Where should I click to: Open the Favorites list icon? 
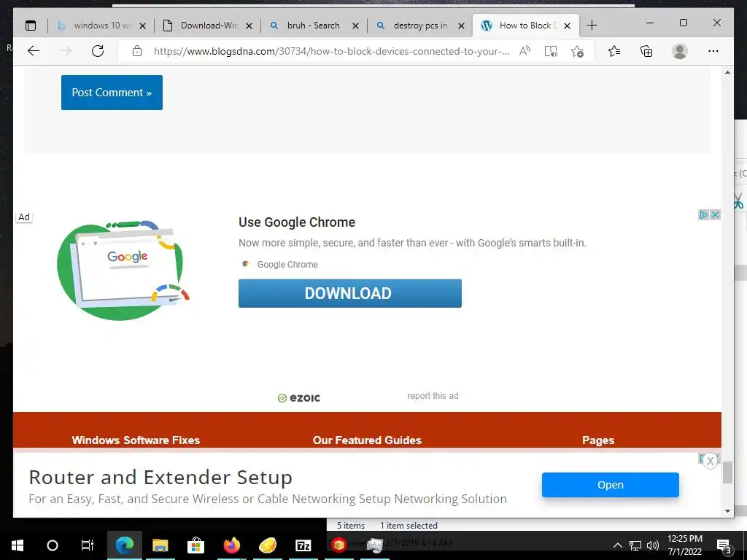tap(614, 51)
